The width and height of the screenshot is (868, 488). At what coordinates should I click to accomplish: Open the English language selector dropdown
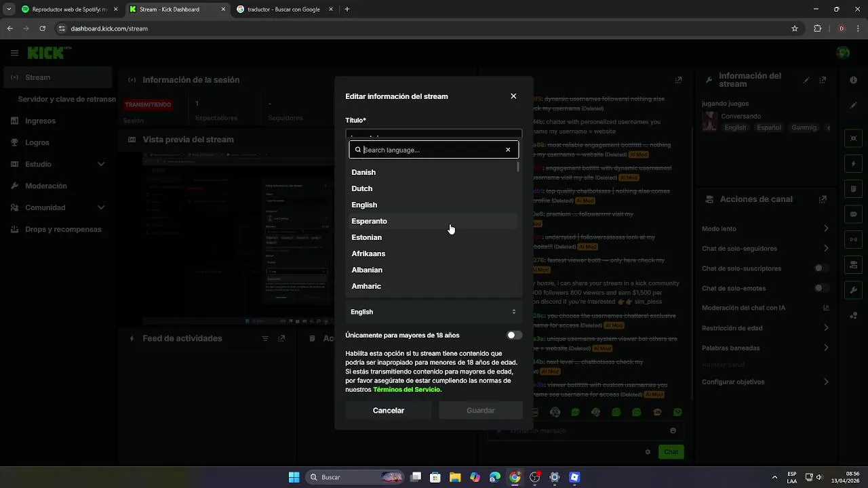(x=434, y=312)
